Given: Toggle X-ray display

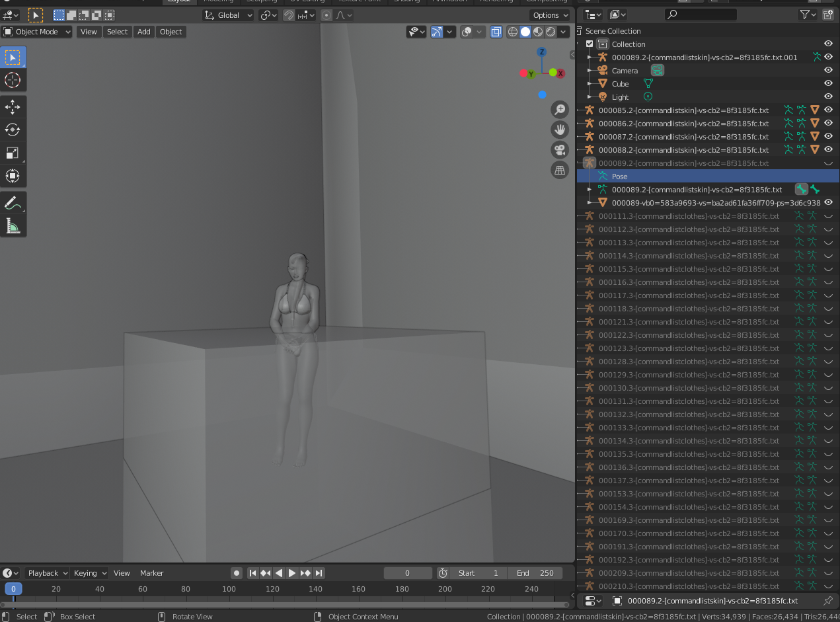Looking at the screenshot, I should tap(496, 32).
